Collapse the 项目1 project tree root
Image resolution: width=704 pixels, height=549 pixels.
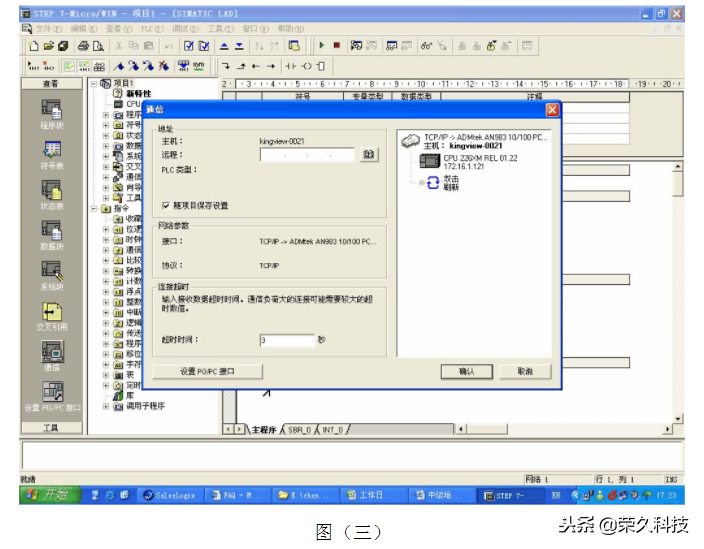coord(94,84)
